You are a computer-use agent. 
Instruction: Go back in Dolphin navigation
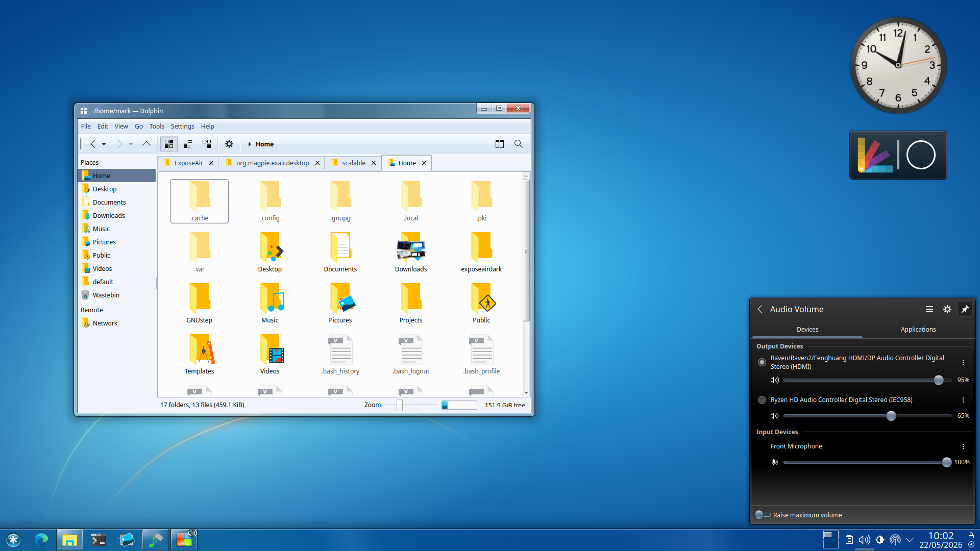[93, 144]
